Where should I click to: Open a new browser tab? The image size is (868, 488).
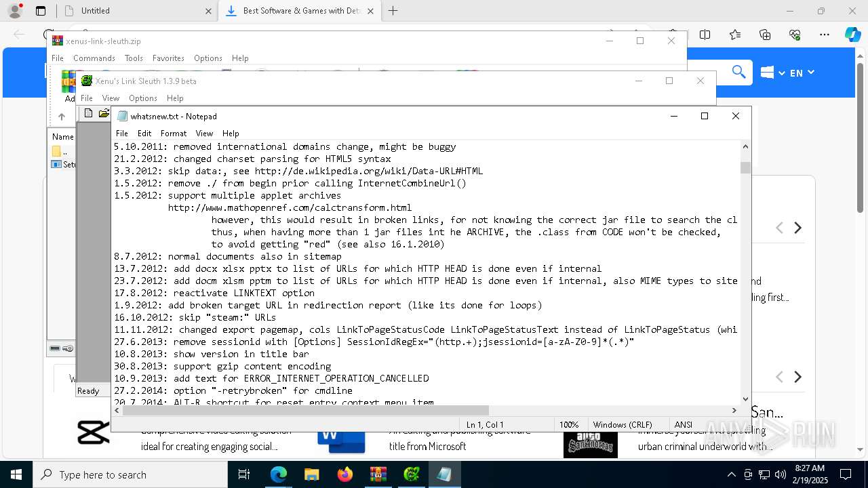pyautogui.click(x=393, y=11)
